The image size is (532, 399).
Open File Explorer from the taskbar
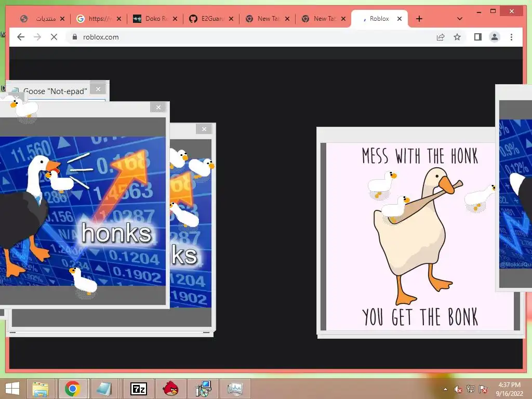(41, 389)
